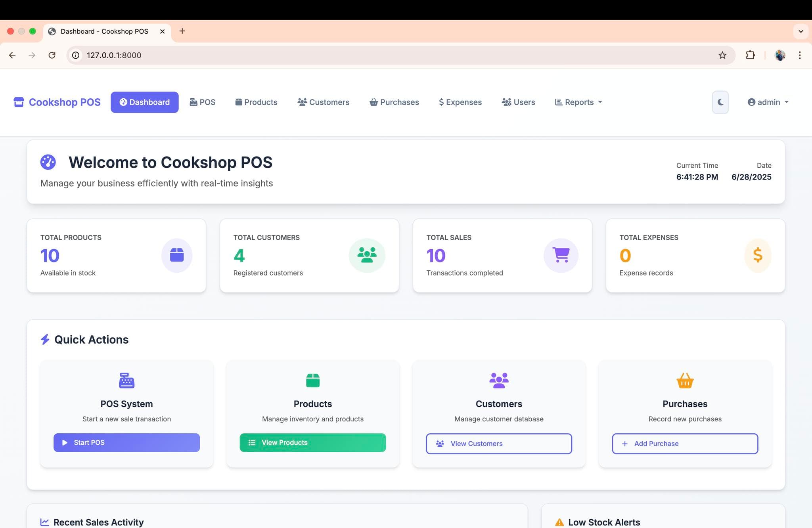Click the cash register icon above POS System
Screen dimensions: 812x528
point(127,381)
